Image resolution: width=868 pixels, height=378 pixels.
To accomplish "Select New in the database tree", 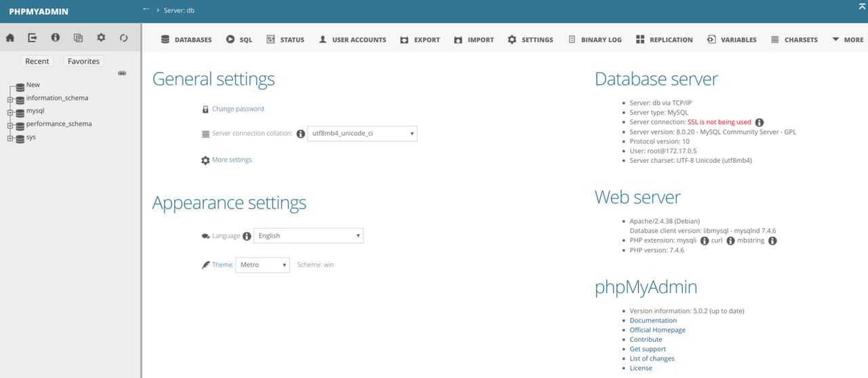I will pos(33,85).
